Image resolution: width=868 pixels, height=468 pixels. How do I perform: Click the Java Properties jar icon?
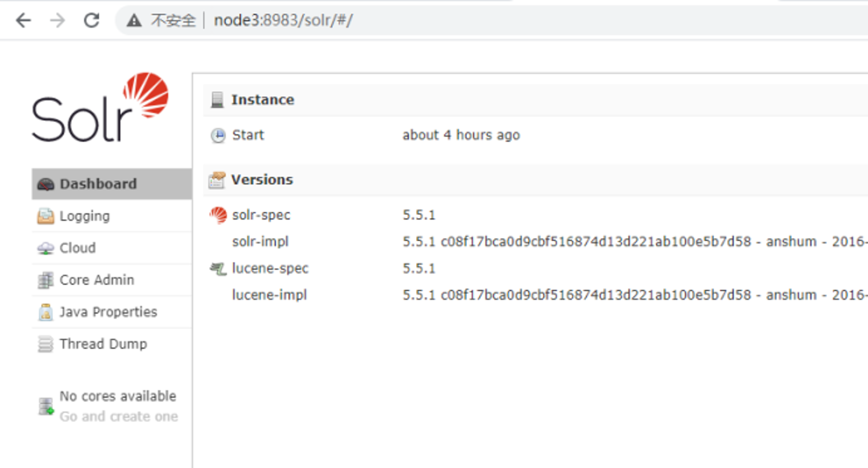point(46,312)
